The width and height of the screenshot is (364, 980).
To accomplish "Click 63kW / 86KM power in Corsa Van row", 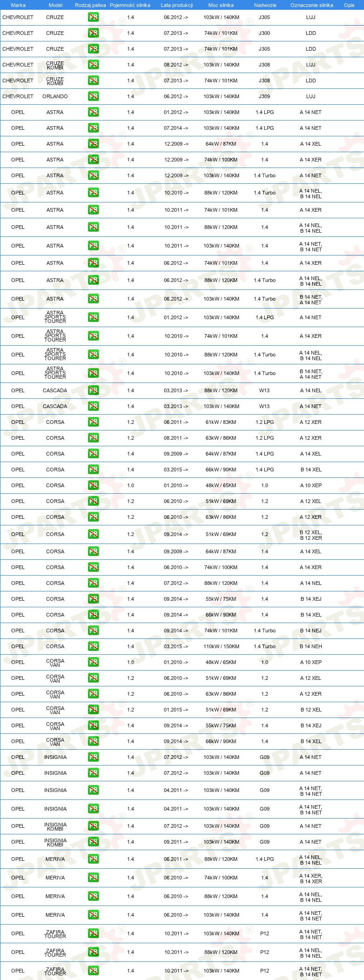I will pos(221,694).
